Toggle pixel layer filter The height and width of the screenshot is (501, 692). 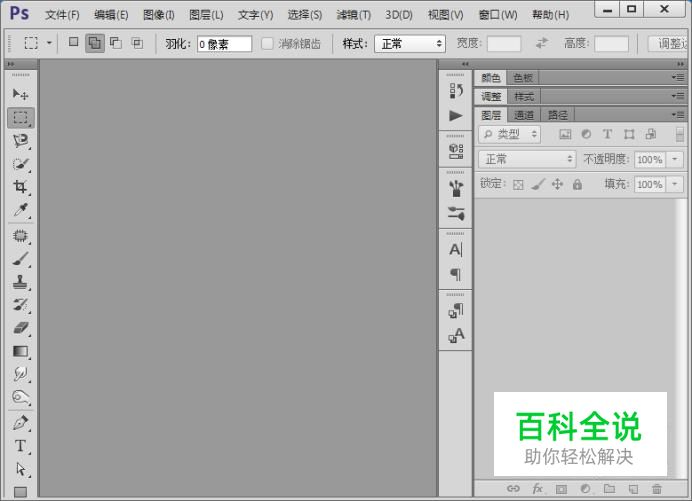565,134
